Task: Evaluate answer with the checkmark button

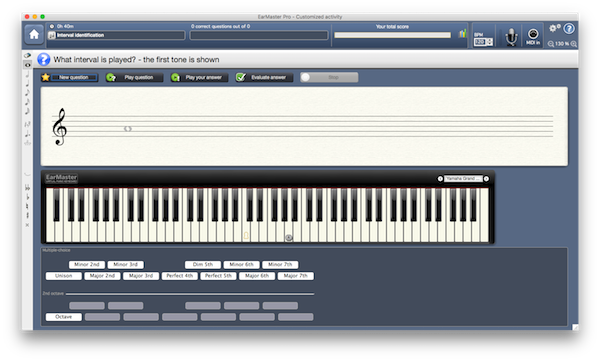Action: pyautogui.click(x=264, y=77)
